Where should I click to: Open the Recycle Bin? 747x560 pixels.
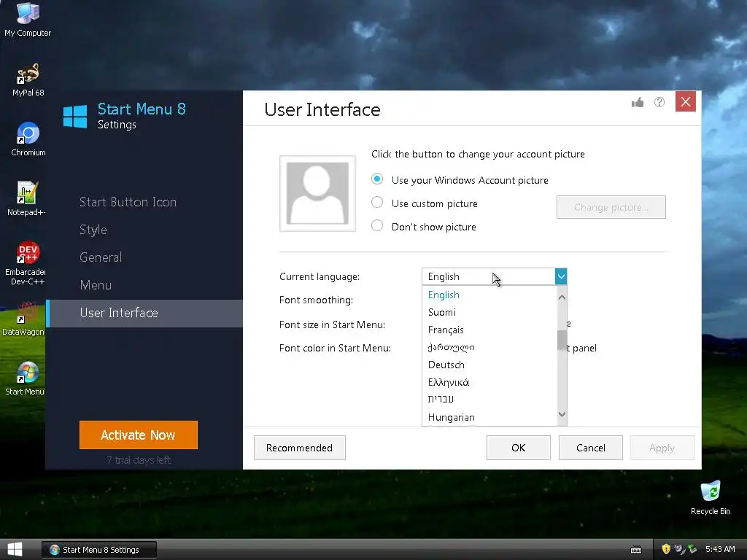click(711, 497)
